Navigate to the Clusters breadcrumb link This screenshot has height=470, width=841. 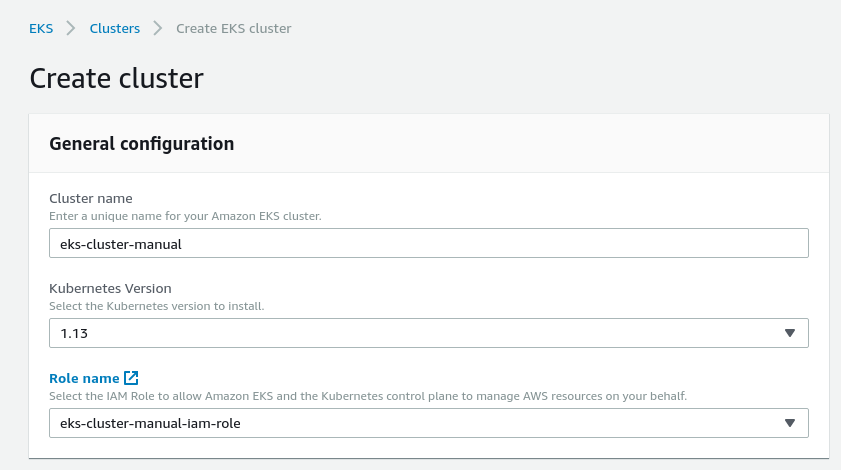point(115,28)
